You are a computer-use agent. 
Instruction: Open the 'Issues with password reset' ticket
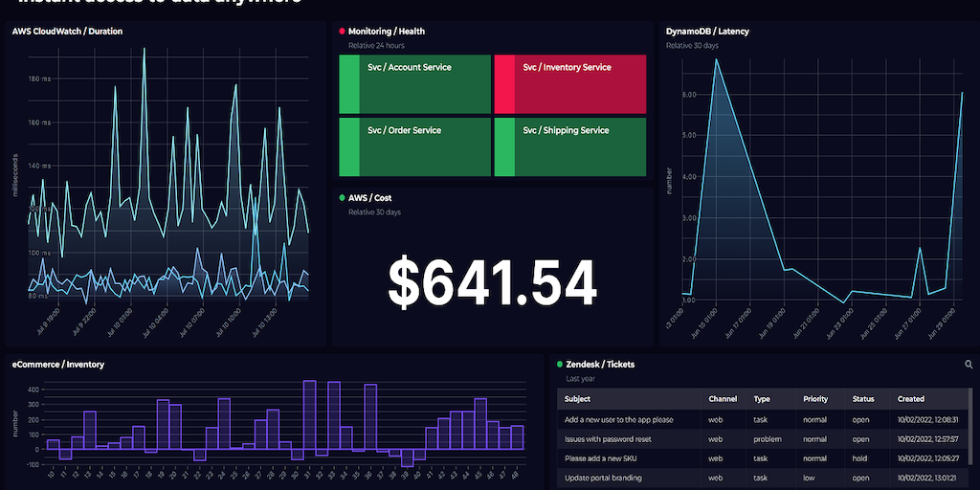tap(611, 439)
